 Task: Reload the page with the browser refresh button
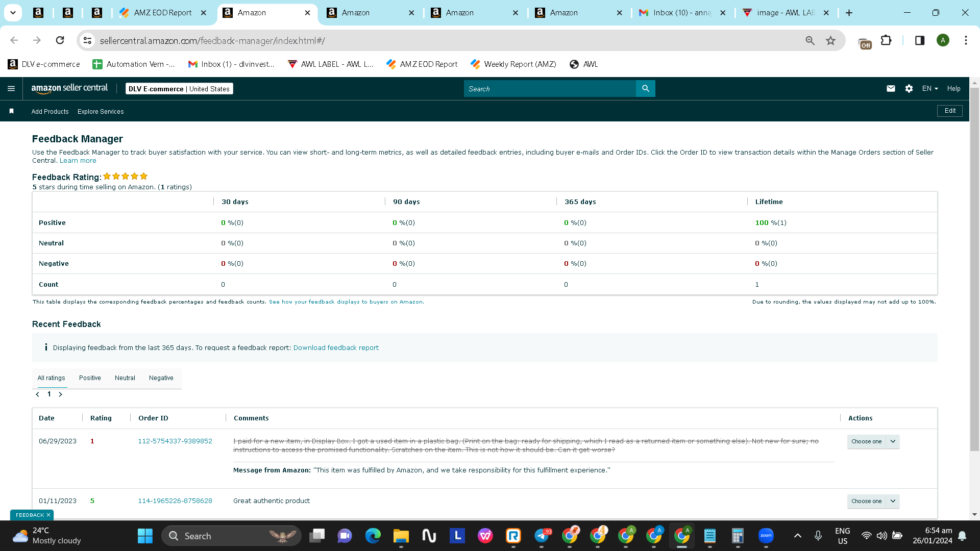pos(60,40)
